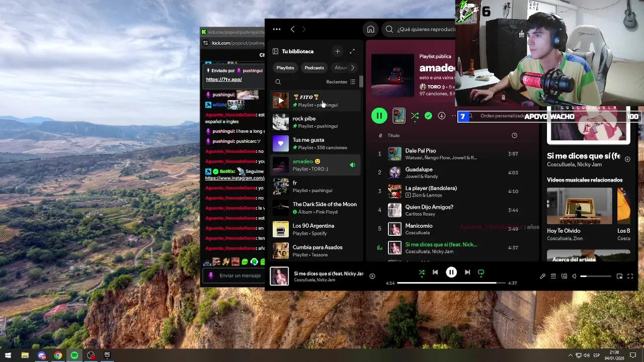This screenshot has width=644, height=362.
Task: Select the Podcasts filter chip
Action: pyautogui.click(x=314, y=67)
